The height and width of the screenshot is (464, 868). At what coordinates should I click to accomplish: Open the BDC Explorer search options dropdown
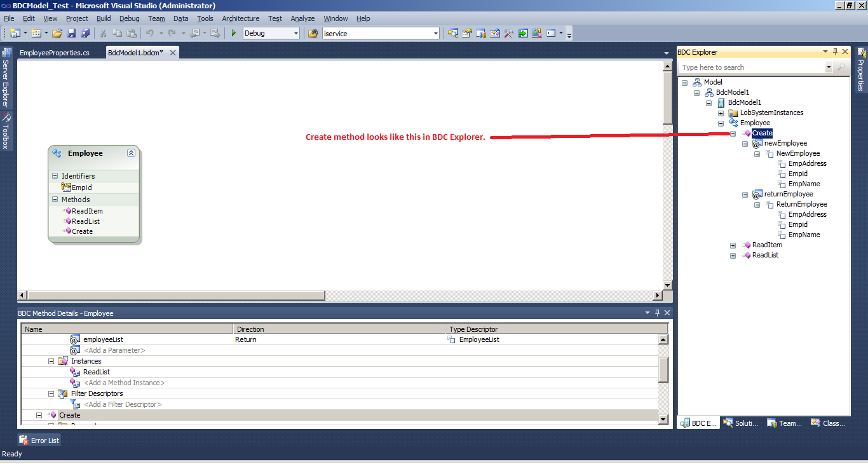pyautogui.click(x=829, y=67)
